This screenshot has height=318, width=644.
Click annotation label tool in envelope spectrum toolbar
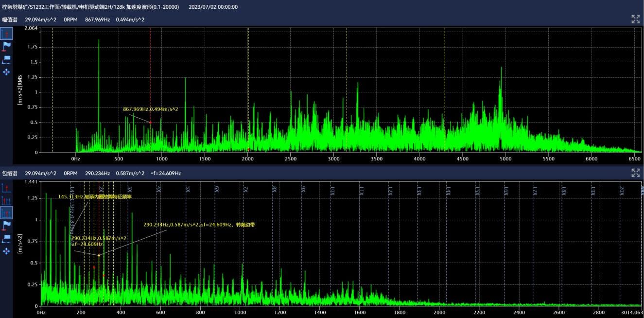coord(6,238)
